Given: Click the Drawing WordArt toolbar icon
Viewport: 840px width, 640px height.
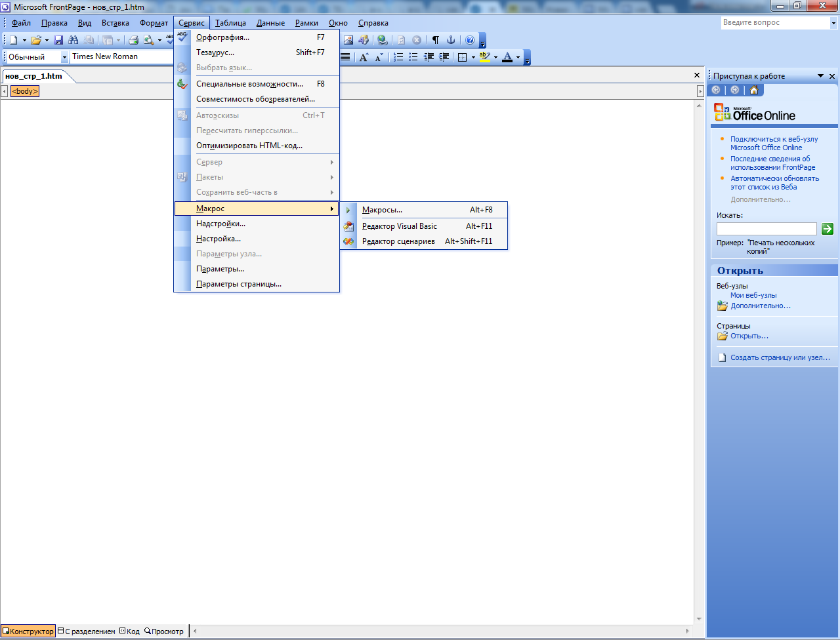Looking at the screenshot, I should point(363,40).
